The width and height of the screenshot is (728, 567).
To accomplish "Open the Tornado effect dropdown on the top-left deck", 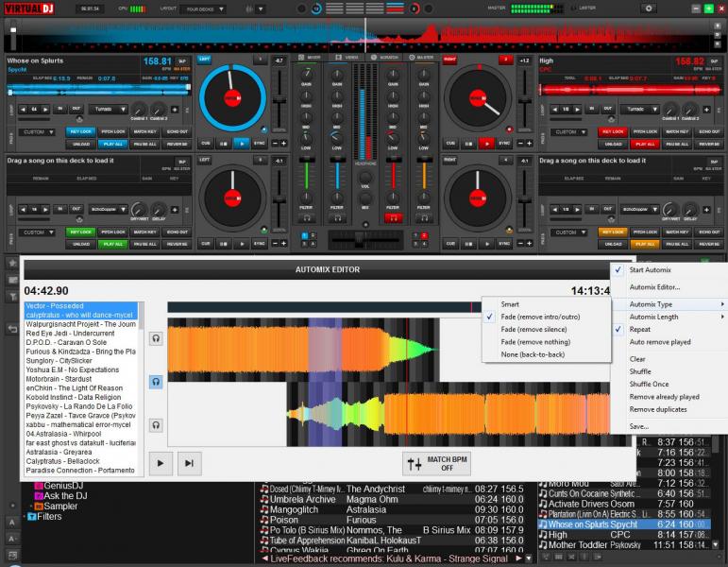I will pyautogui.click(x=109, y=110).
